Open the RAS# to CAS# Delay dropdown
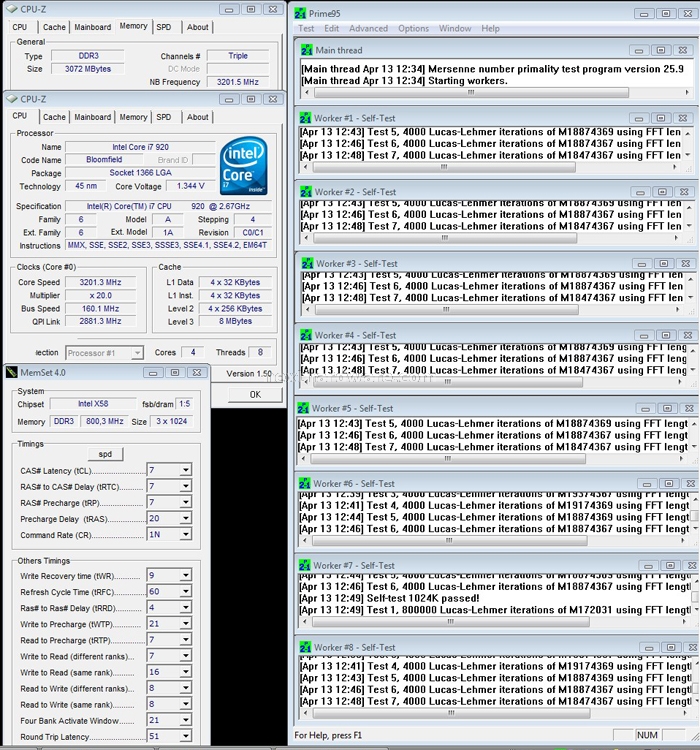 coord(186,486)
